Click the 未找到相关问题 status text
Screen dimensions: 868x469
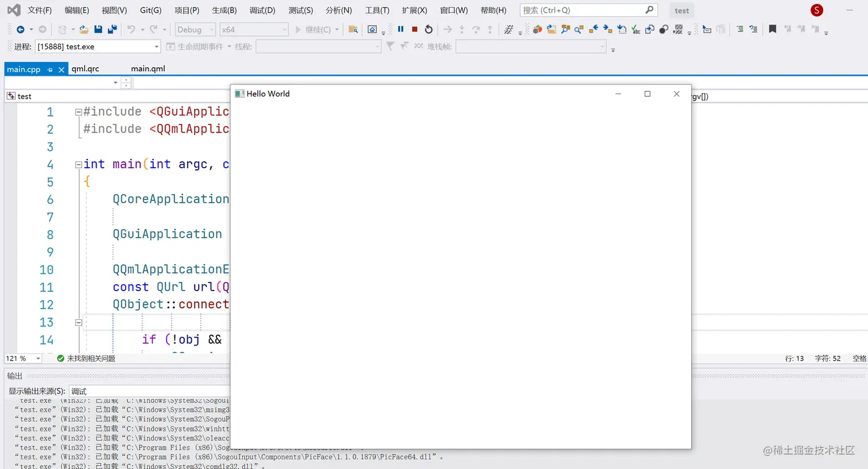[91, 358]
